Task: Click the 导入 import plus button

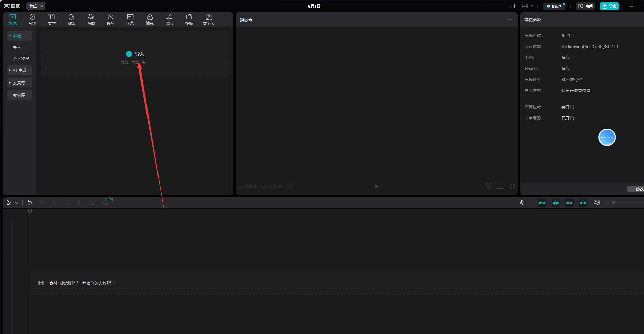Action: click(x=129, y=54)
